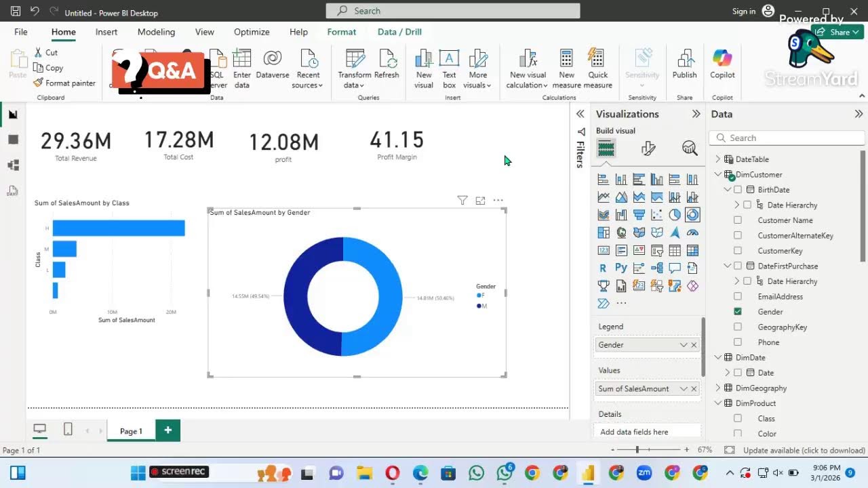868x488 pixels.
Task: Select the Ribbon chart visual
Action: tap(604, 215)
